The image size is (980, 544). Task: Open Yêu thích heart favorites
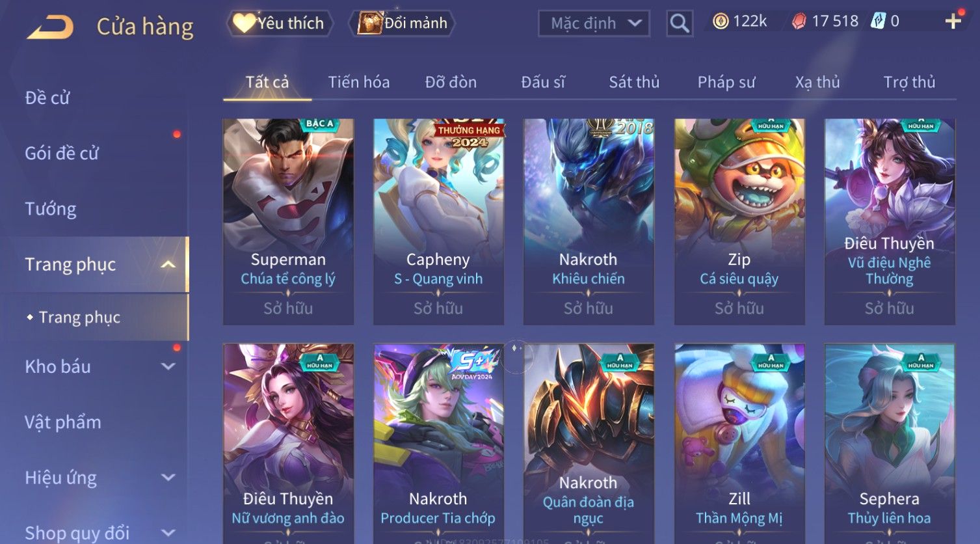pyautogui.click(x=279, y=23)
